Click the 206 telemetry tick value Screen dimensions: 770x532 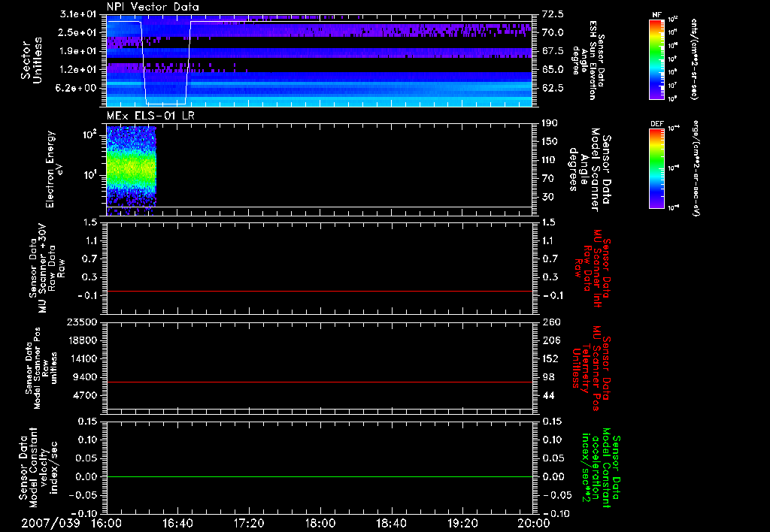click(x=551, y=340)
